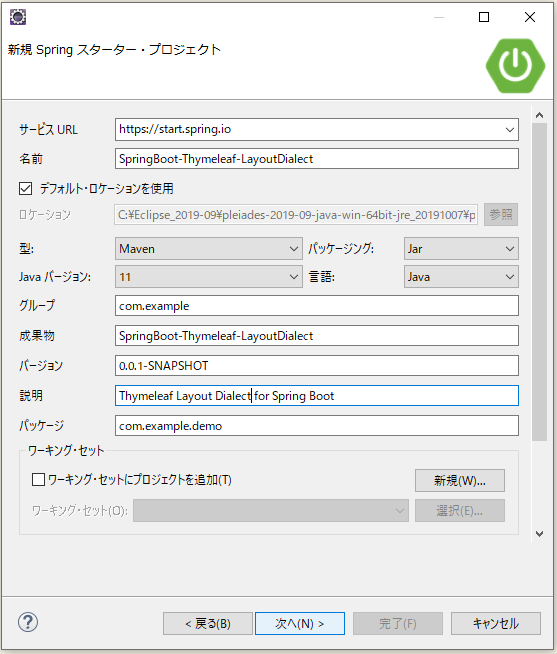This screenshot has height=654, width=557.
Task: Click the Java バージョン: label
Action: click(55, 277)
